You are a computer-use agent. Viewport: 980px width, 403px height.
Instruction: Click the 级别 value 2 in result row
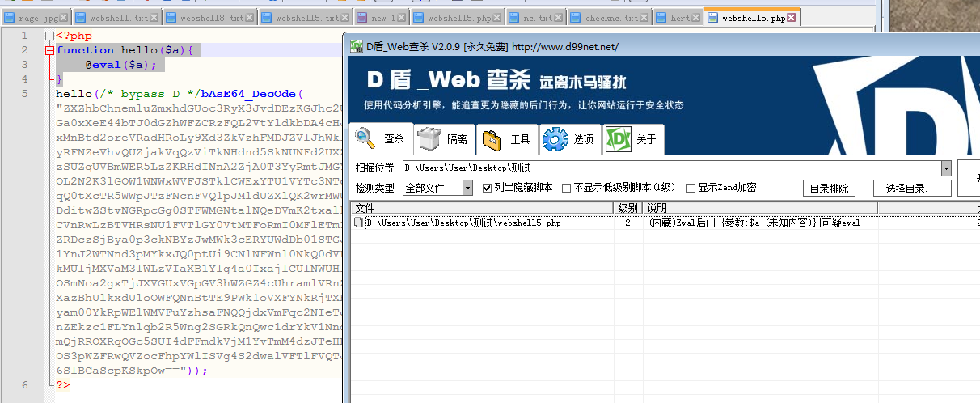click(627, 222)
